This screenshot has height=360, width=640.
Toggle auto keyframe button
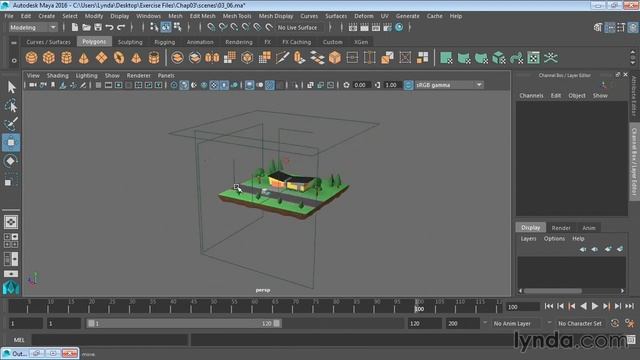[615, 323]
